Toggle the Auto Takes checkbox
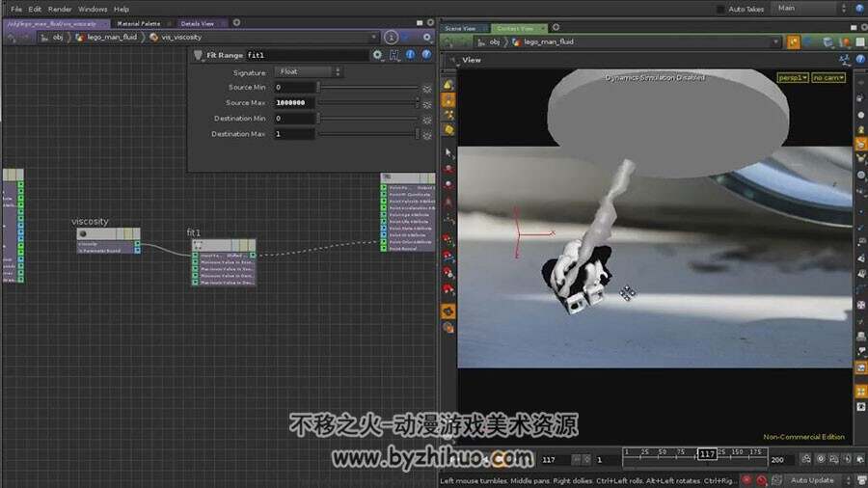Image resolution: width=868 pixels, height=488 pixels. [720, 9]
